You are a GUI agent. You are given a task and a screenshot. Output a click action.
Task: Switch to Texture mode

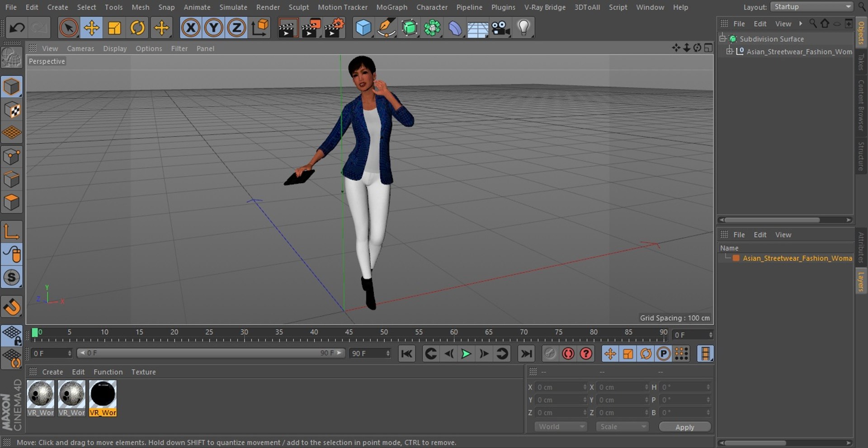(x=11, y=110)
